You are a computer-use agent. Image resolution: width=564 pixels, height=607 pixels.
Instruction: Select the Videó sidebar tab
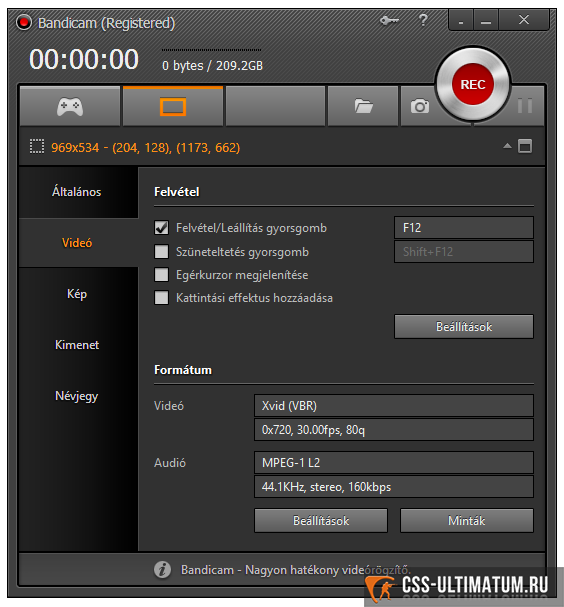pos(77,243)
